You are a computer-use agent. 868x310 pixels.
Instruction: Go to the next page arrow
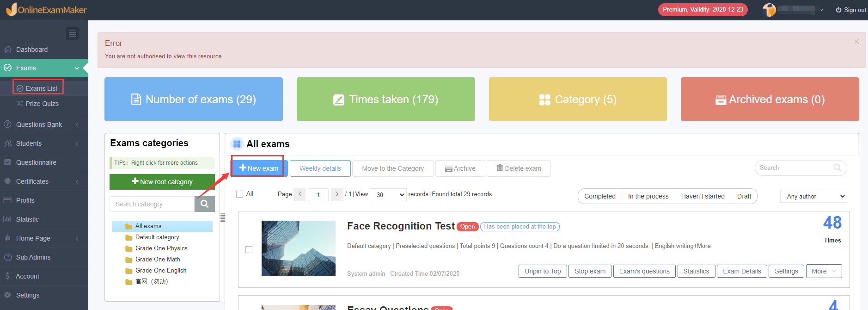(337, 194)
